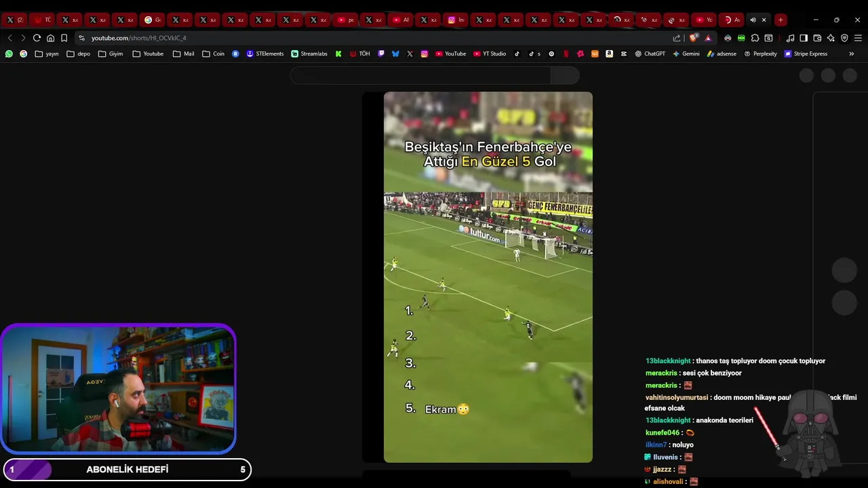Image resolution: width=868 pixels, height=488 pixels.
Task: Switch to the Google tab
Action: [153, 20]
